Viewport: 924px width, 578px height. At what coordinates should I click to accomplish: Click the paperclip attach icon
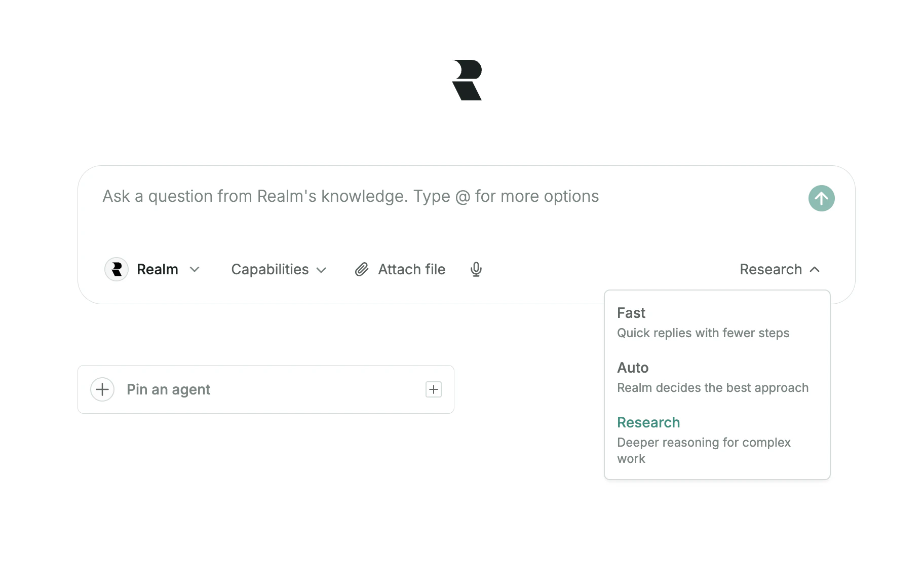coord(362,269)
